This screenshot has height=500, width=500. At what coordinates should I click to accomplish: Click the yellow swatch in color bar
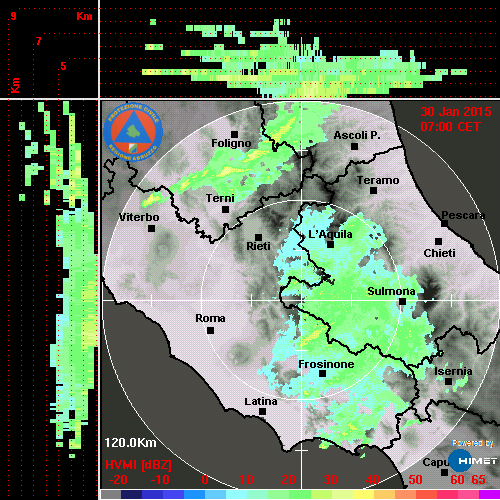pyautogui.click(x=363, y=495)
